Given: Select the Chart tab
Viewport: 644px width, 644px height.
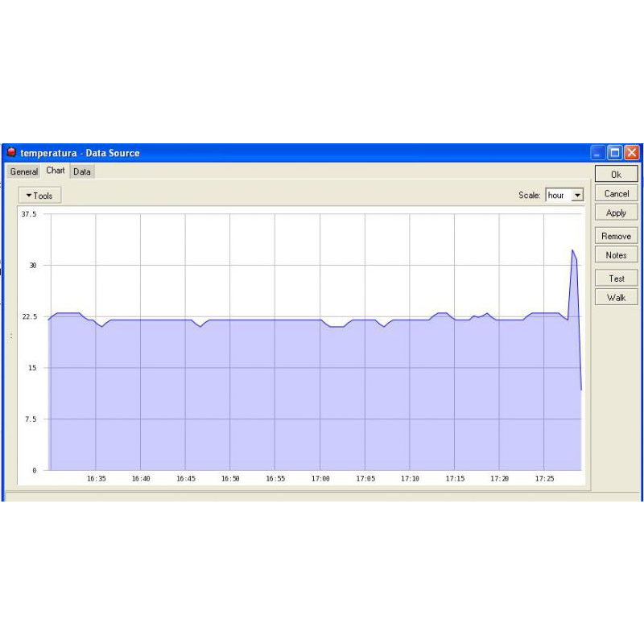Looking at the screenshot, I should 55,171.
